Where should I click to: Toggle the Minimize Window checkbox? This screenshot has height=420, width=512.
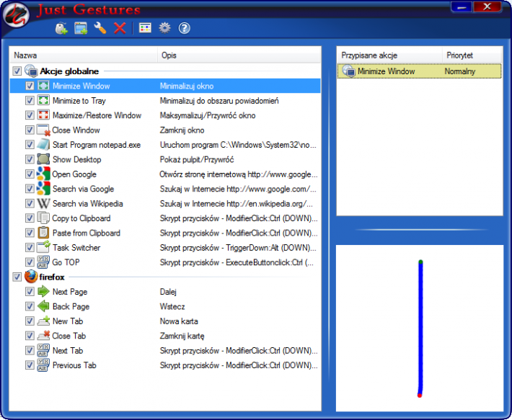coord(30,86)
